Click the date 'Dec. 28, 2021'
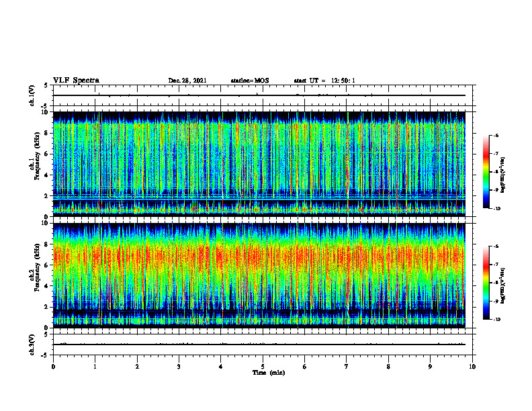Screen dimensions: 532x411 click(x=187, y=81)
